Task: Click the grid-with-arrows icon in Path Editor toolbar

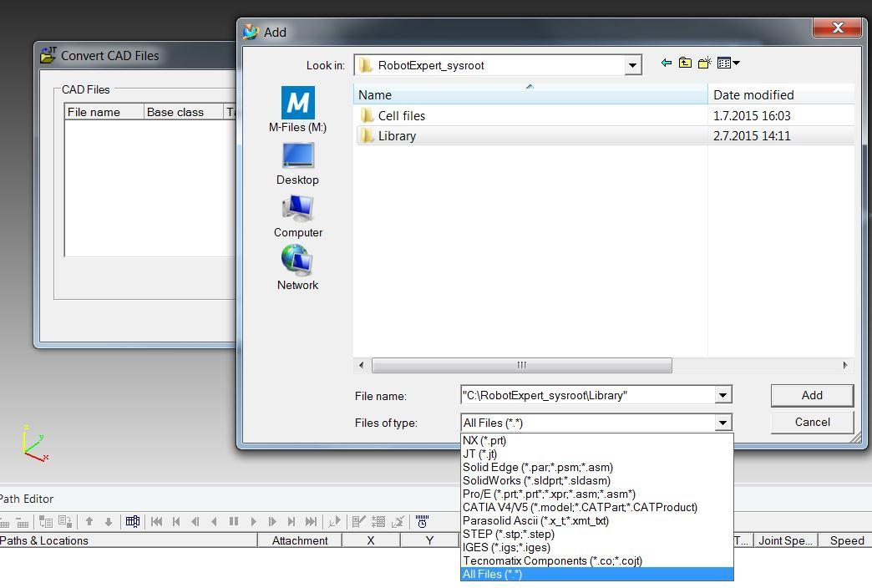Action: pyautogui.click(x=378, y=521)
